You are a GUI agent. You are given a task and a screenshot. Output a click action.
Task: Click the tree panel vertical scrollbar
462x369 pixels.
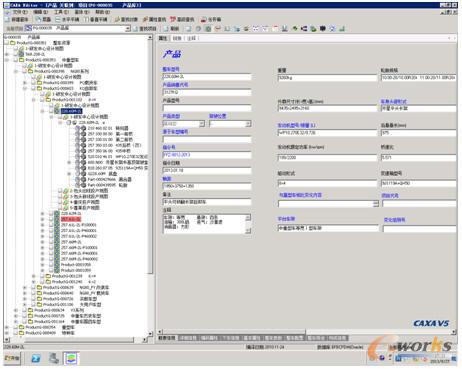tap(150, 185)
